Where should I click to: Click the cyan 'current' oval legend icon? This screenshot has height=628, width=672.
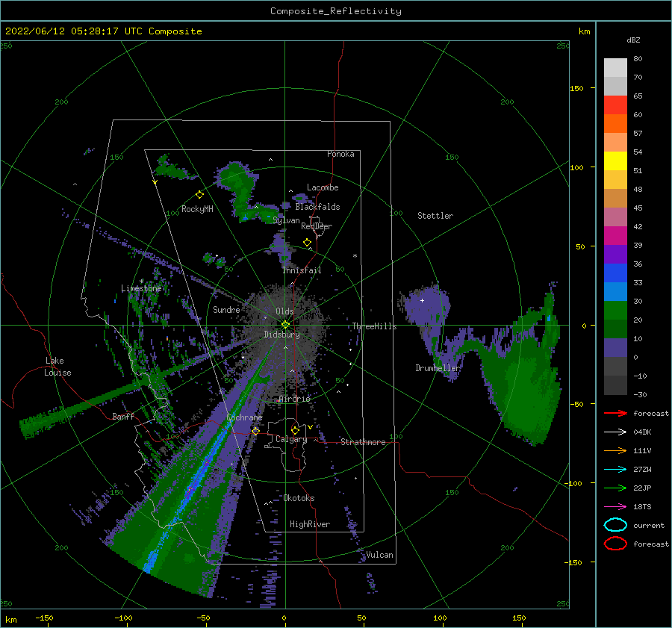(615, 525)
